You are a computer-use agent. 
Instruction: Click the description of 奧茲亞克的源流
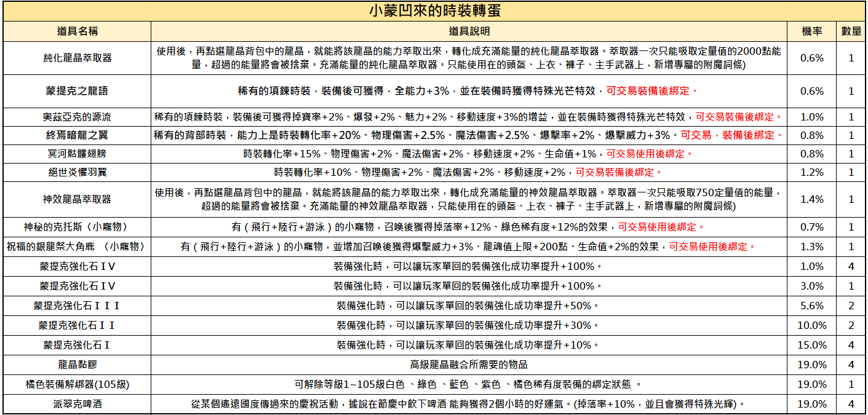tap(469, 117)
